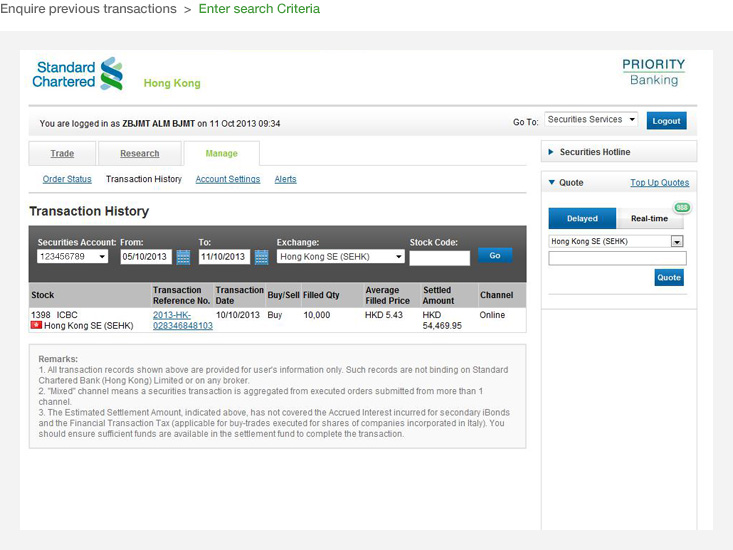Click the price value HKD 5.43
The image size is (733, 550).
point(383,315)
